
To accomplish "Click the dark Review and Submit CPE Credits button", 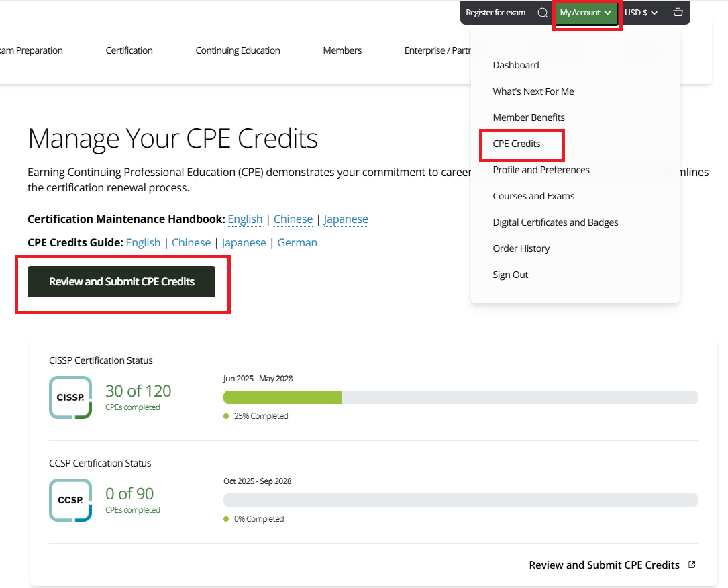I will (x=121, y=281).
